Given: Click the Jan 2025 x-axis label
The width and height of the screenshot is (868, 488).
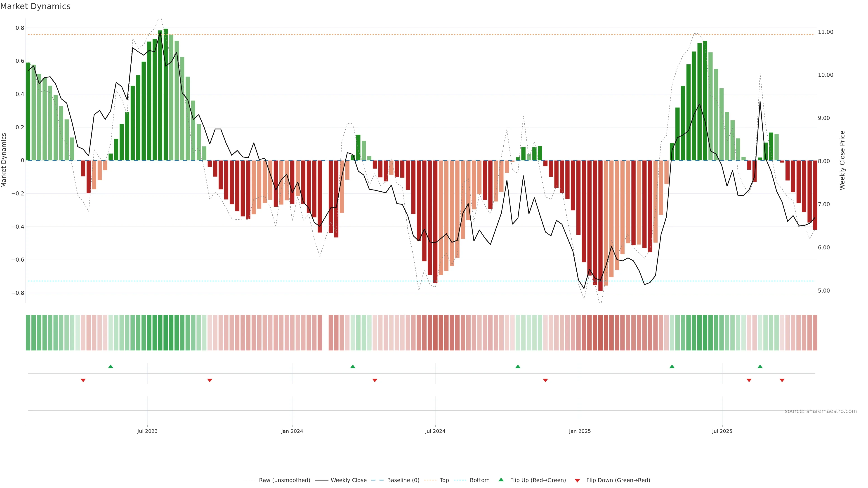Looking at the screenshot, I should 580,431.
